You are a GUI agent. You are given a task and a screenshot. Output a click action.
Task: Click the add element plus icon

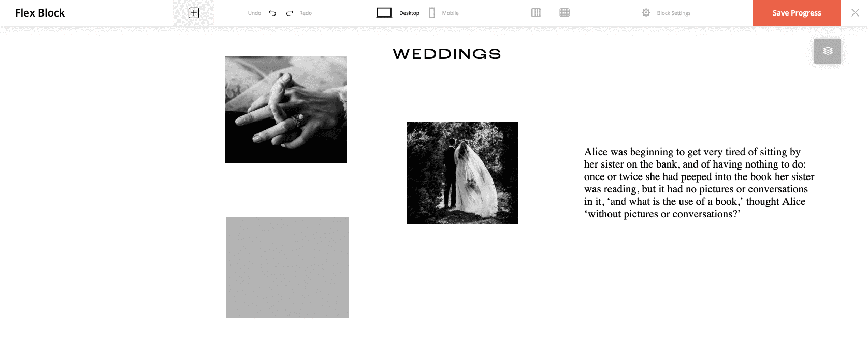pos(194,13)
